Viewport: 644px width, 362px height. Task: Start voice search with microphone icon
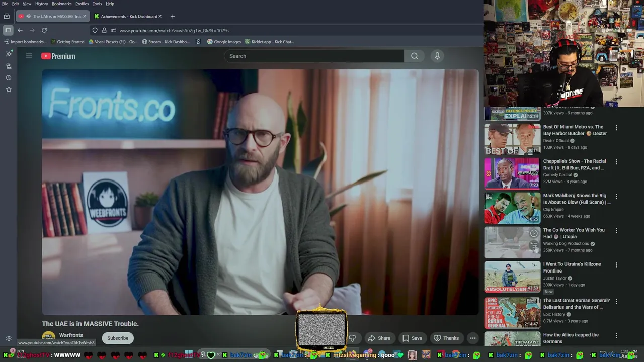[x=437, y=56]
